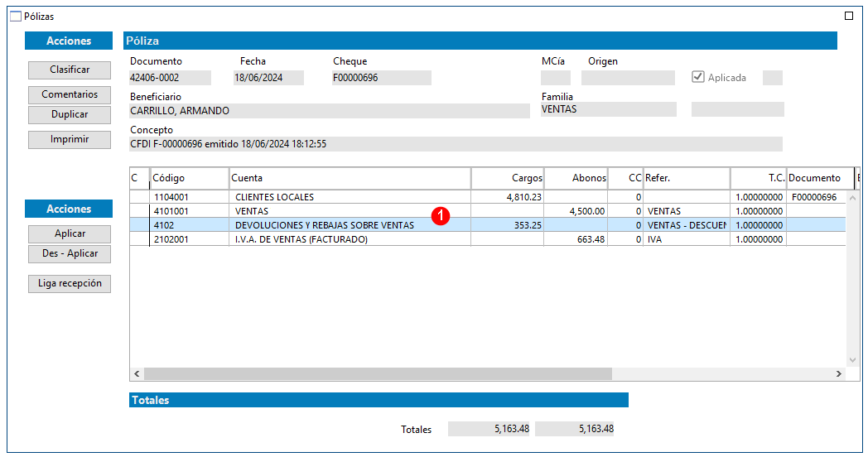The width and height of the screenshot is (868, 457).
Task: Maximize the Pólizas window
Action: [849, 16]
